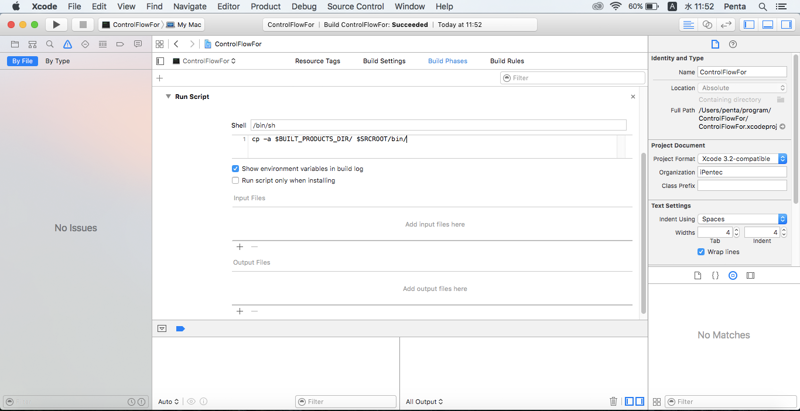Image resolution: width=800 pixels, height=411 pixels.
Task: Adjust the Indent width stepper
Action: (784, 233)
